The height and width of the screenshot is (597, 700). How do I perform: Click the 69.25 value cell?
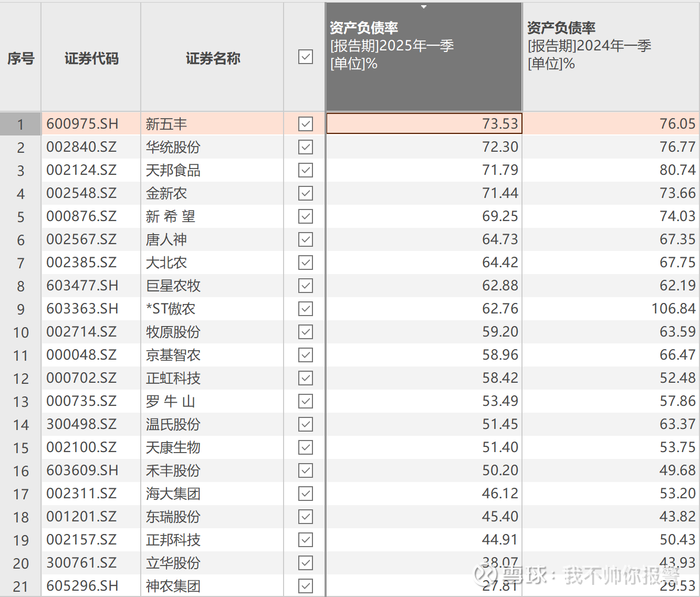[424, 216]
